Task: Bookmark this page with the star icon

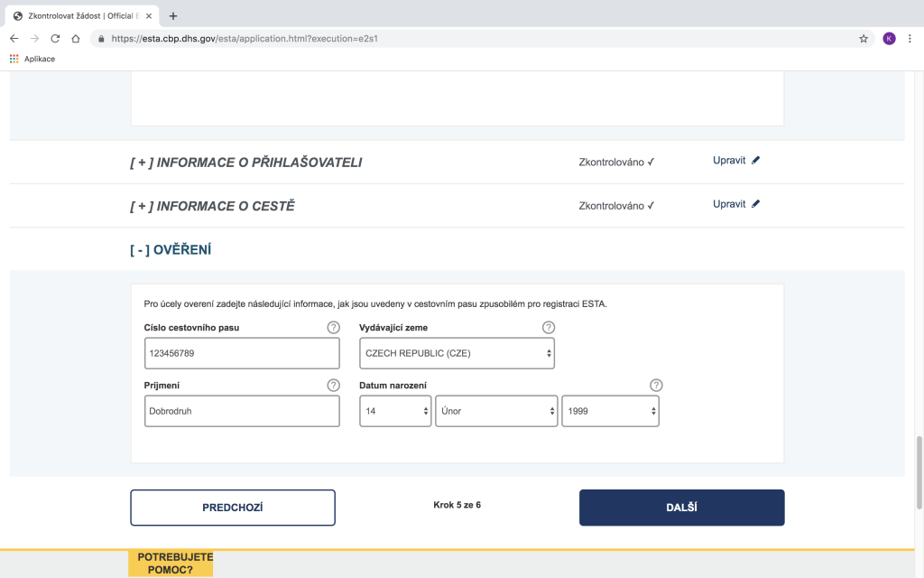Action: 864,39
